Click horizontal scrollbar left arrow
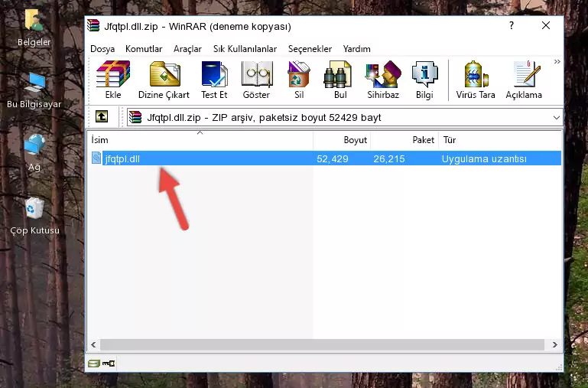The image size is (588, 388). 93,344
